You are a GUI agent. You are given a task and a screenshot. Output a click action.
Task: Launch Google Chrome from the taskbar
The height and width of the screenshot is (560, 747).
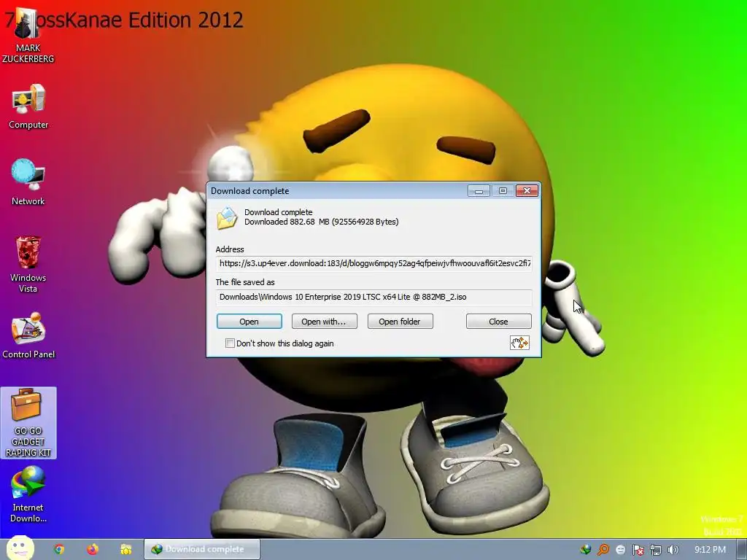tap(59, 550)
